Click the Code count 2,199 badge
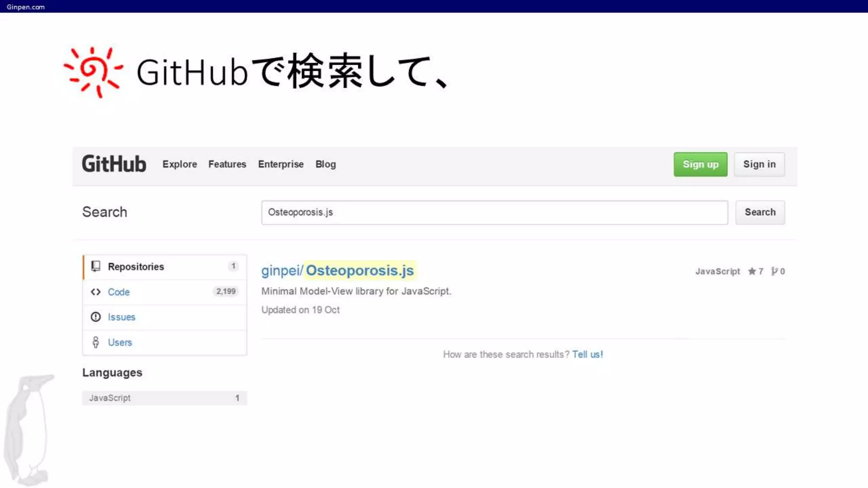This screenshot has height=488, width=868. [226, 291]
